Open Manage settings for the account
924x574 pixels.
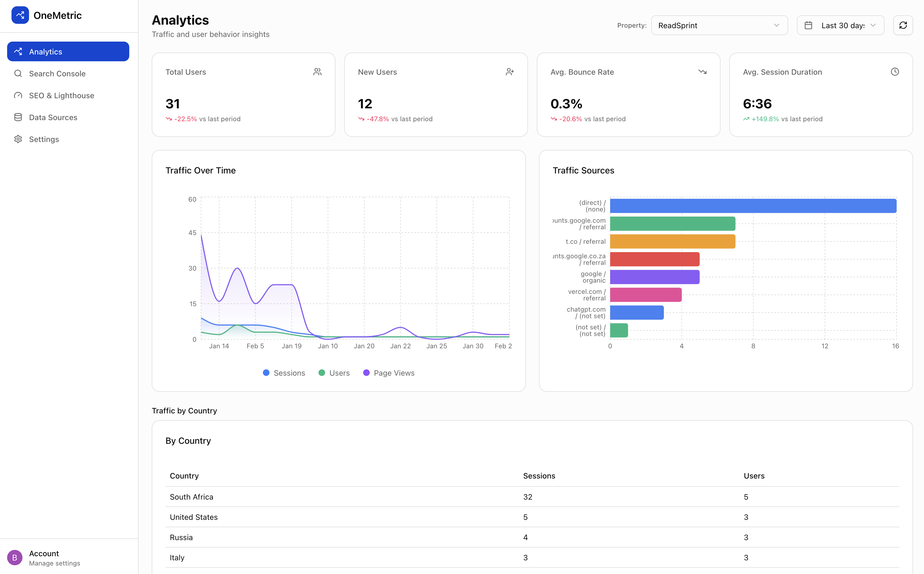click(54, 563)
